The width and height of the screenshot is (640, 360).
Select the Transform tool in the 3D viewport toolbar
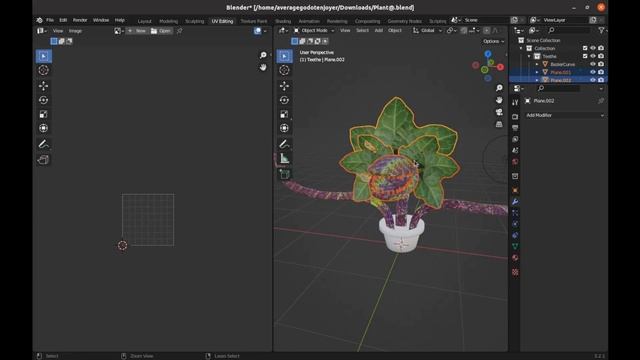284,128
